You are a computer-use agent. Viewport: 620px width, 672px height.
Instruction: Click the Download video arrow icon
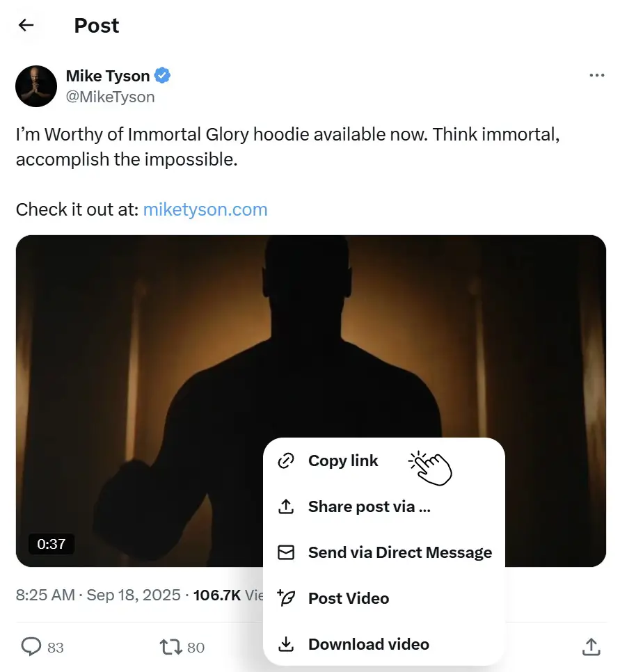pyautogui.click(x=285, y=644)
